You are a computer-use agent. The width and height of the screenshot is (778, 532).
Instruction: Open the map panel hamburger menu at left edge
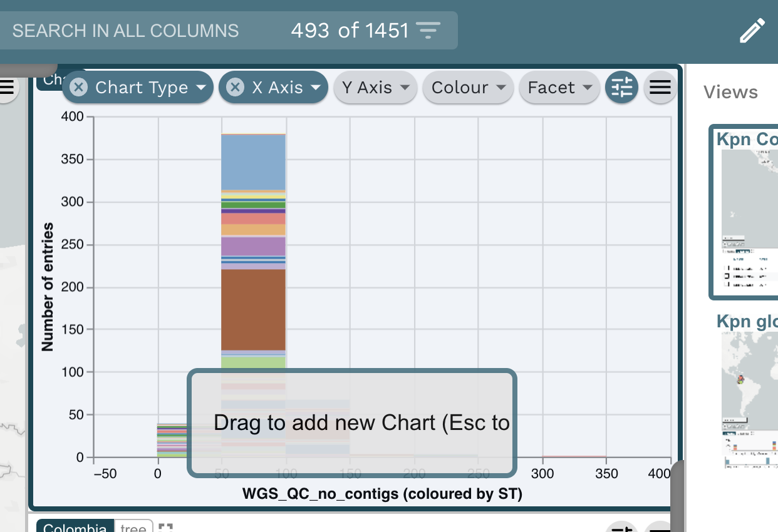coord(6,88)
